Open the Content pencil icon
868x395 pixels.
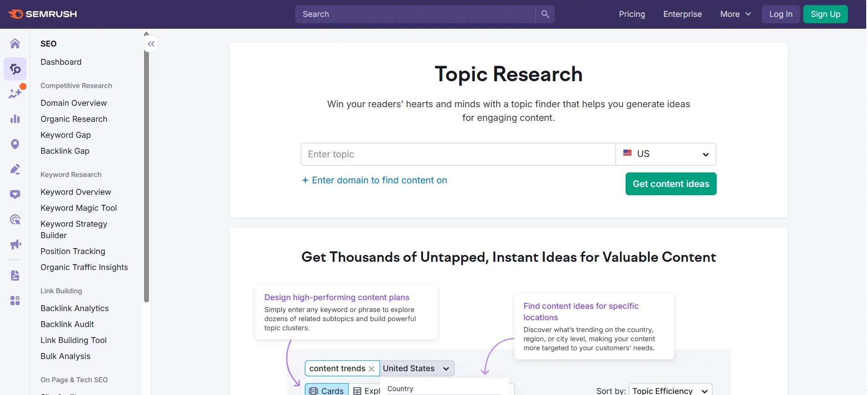click(x=15, y=169)
